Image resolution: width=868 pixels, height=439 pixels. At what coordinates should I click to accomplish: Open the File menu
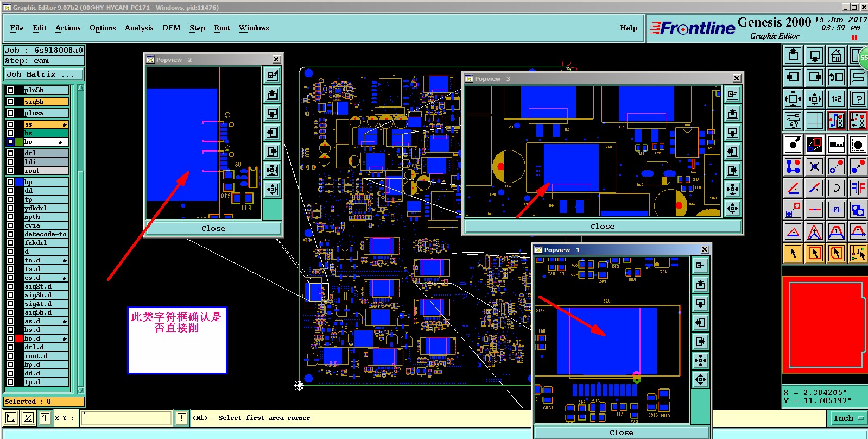pyautogui.click(x=17, y=28)
